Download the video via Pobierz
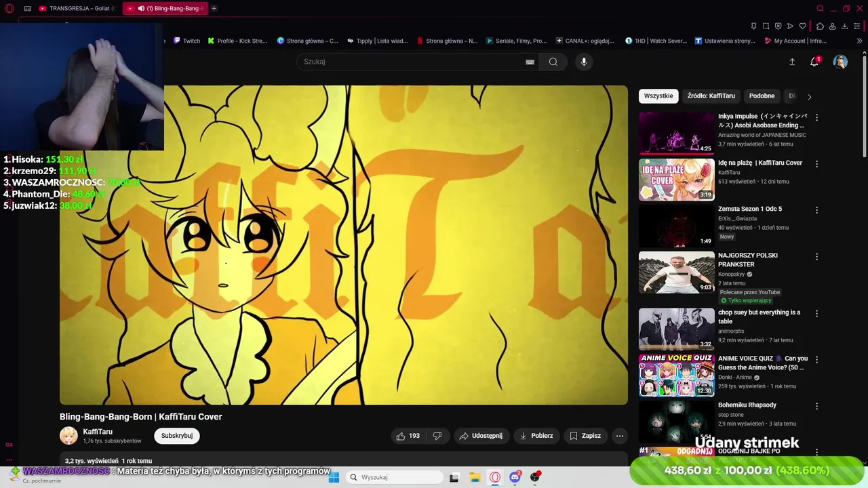868x488 pixels. [536, 436]
